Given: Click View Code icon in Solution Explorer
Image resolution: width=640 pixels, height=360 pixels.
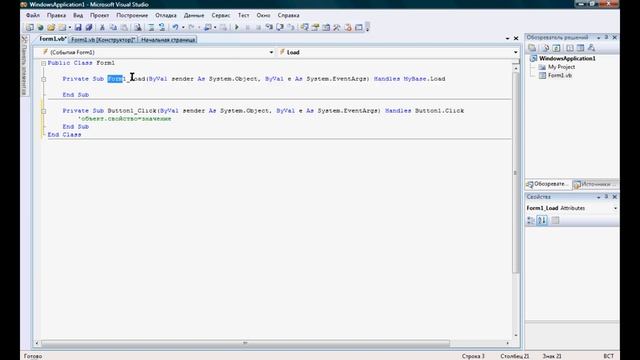Looking at the screenshot, I should pyautogui.click(x=570, y=48).
